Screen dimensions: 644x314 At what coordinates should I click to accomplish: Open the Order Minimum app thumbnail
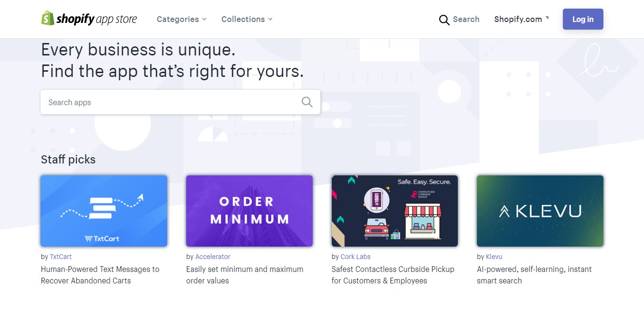tap(249, 211)
